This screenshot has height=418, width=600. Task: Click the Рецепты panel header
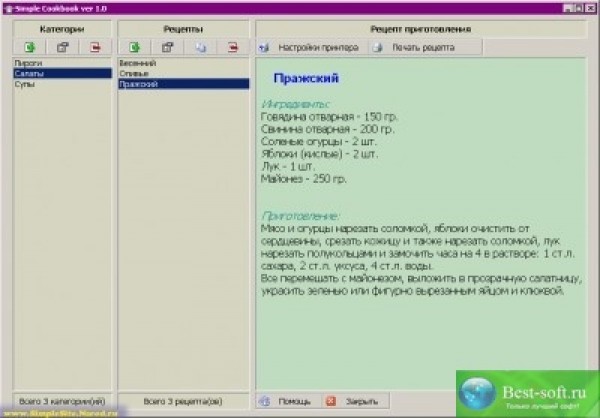click(x=183, y=29)
